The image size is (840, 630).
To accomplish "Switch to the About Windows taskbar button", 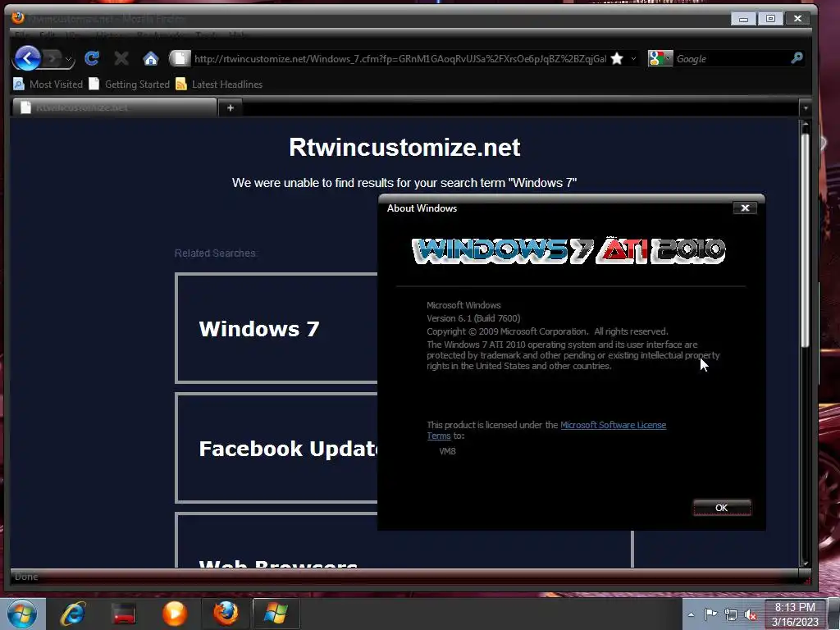I will (276, 614).
